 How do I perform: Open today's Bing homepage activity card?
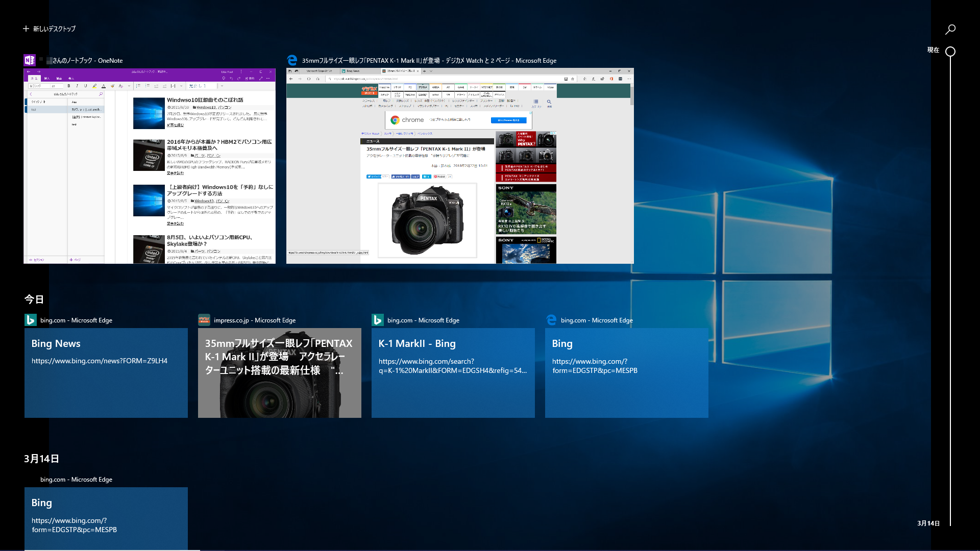(627, 373)
